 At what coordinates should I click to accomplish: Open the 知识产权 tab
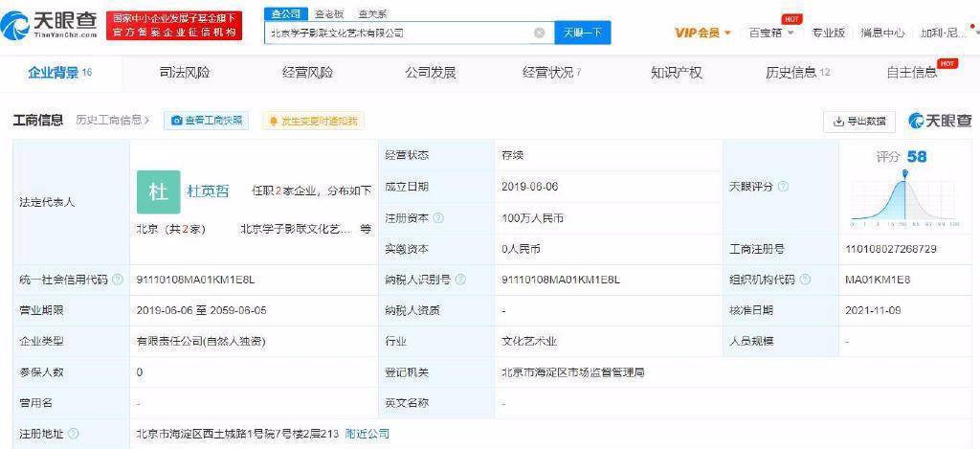(677, 73)
